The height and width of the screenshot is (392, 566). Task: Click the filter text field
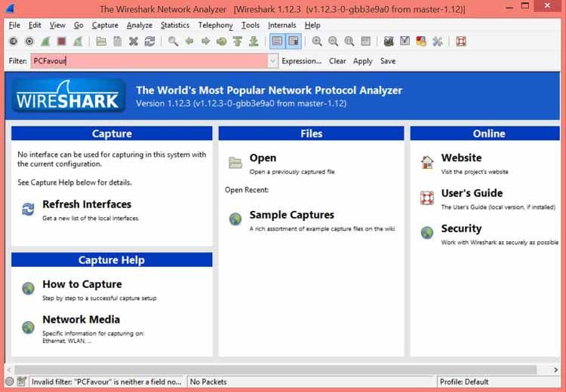pos(149,61)
